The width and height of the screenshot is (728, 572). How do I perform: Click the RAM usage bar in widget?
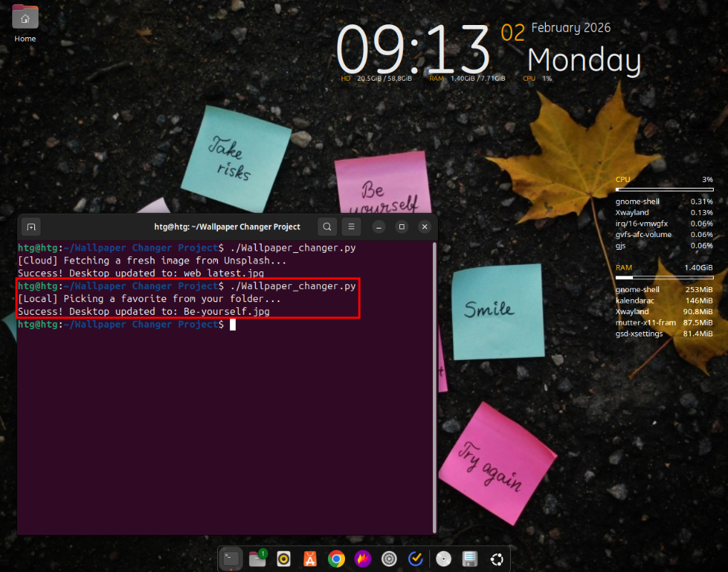point(664,277)
